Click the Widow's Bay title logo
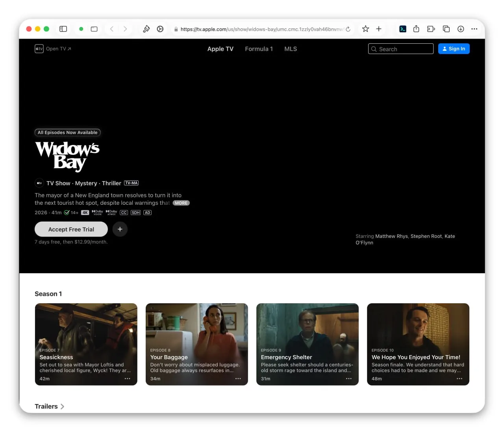This screenshot has width=504, height=432. tap(67, 156)
